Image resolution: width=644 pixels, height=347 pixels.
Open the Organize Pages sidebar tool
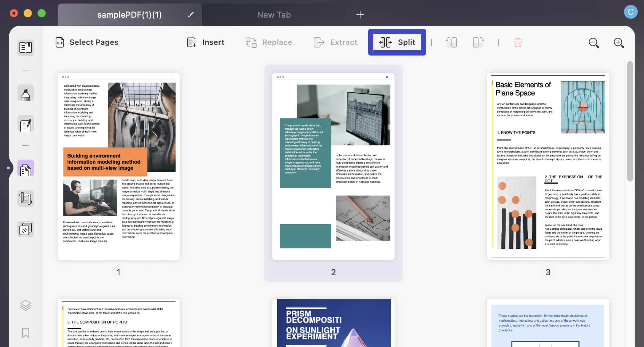pos(26,168)
